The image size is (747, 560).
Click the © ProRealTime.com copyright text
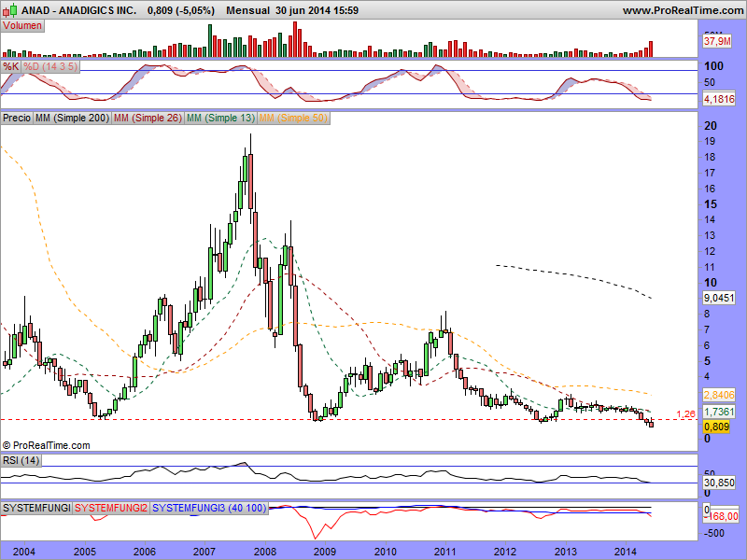coord(46,445)
